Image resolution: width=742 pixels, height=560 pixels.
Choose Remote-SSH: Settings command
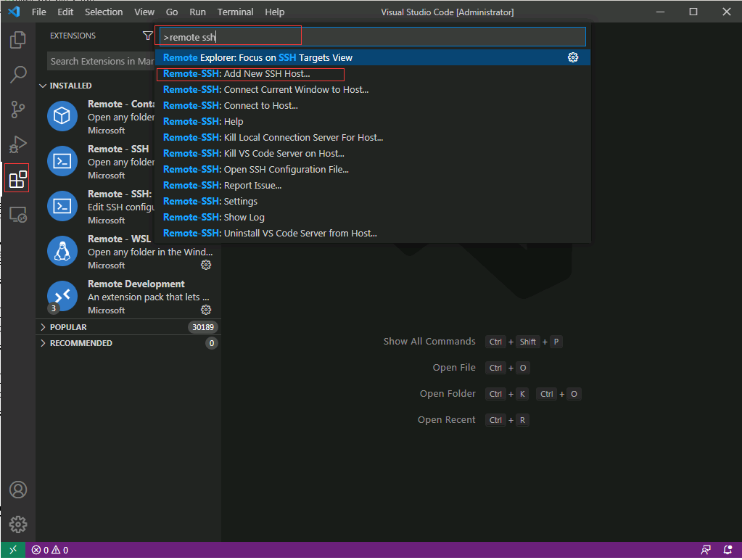pos(373,201)
